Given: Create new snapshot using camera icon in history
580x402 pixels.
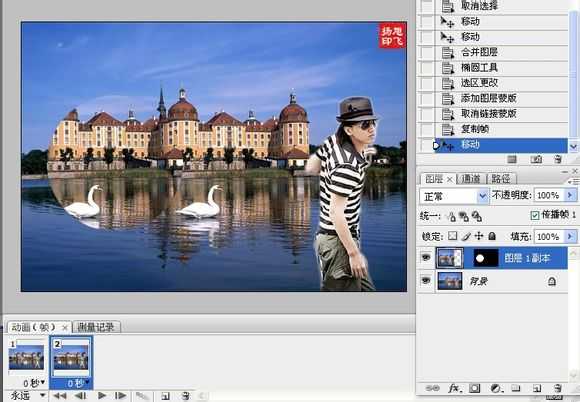Looking at the screenshot, I should [536, 159].
